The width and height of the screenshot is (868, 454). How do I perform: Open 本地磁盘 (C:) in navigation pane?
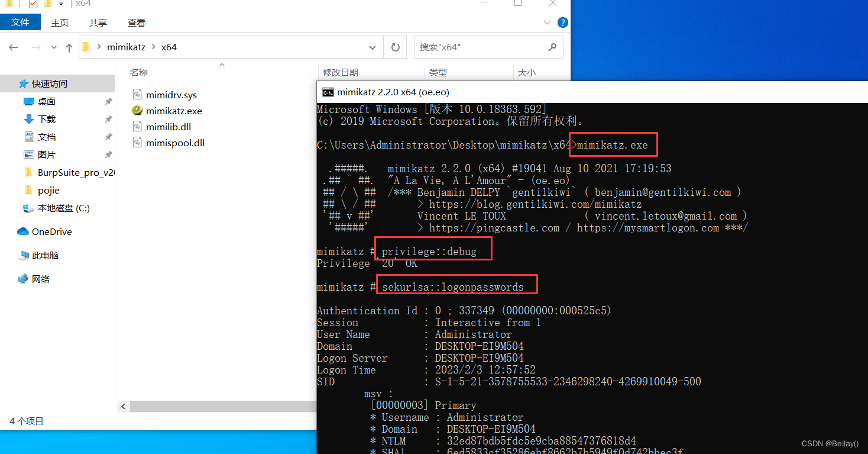pyautogui.click(x=64, y=208)
